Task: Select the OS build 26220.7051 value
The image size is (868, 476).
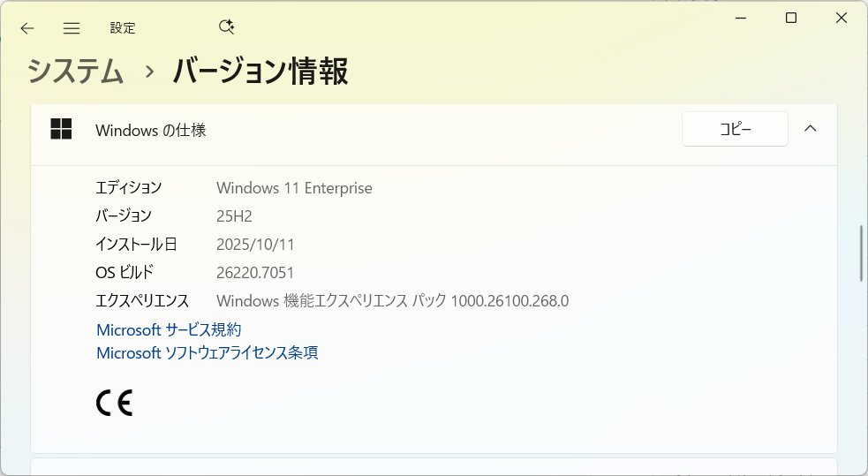Action: (x=255, y=272)
